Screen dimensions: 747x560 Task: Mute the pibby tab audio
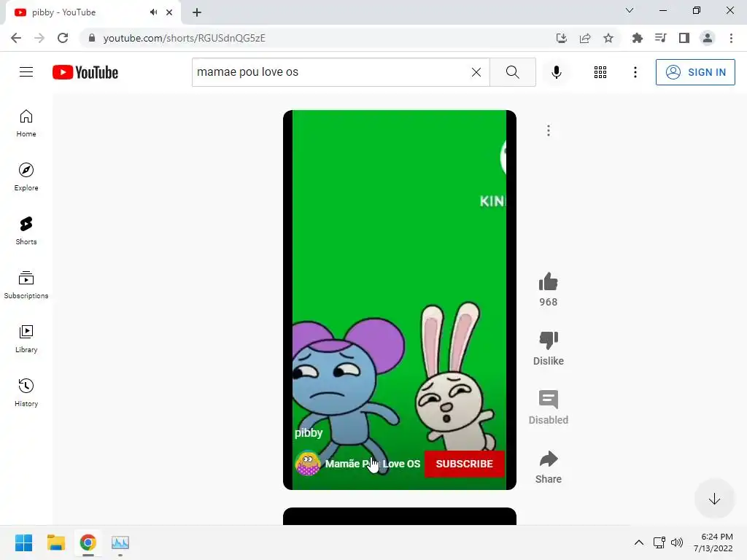click(x=153, y=12)
